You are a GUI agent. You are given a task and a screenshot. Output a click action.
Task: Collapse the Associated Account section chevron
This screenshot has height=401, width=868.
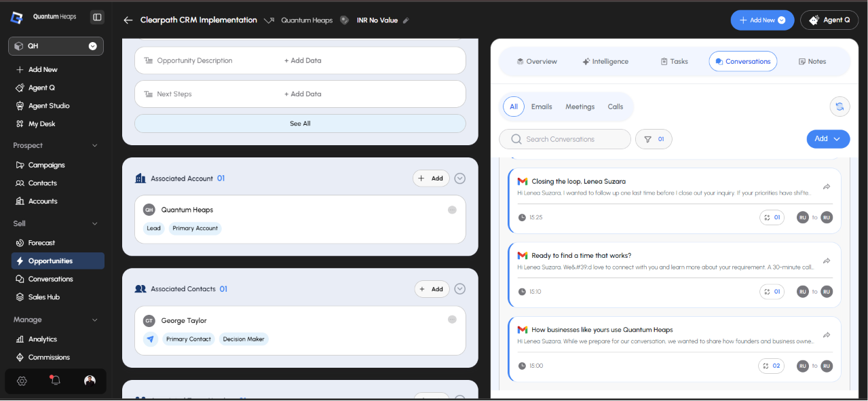[459, 178]
